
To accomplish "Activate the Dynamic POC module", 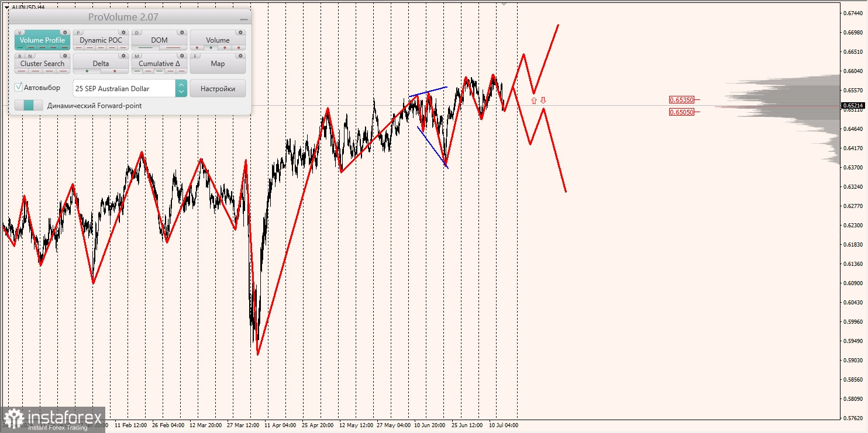I will [101, 40].
